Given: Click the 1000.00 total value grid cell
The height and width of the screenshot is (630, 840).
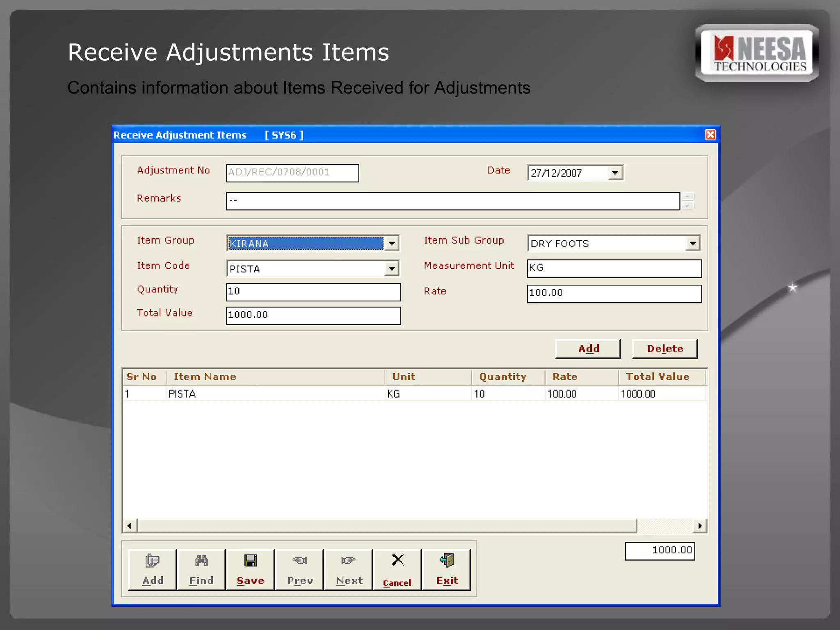Looking at the screenshot, I should click(662, 394).
